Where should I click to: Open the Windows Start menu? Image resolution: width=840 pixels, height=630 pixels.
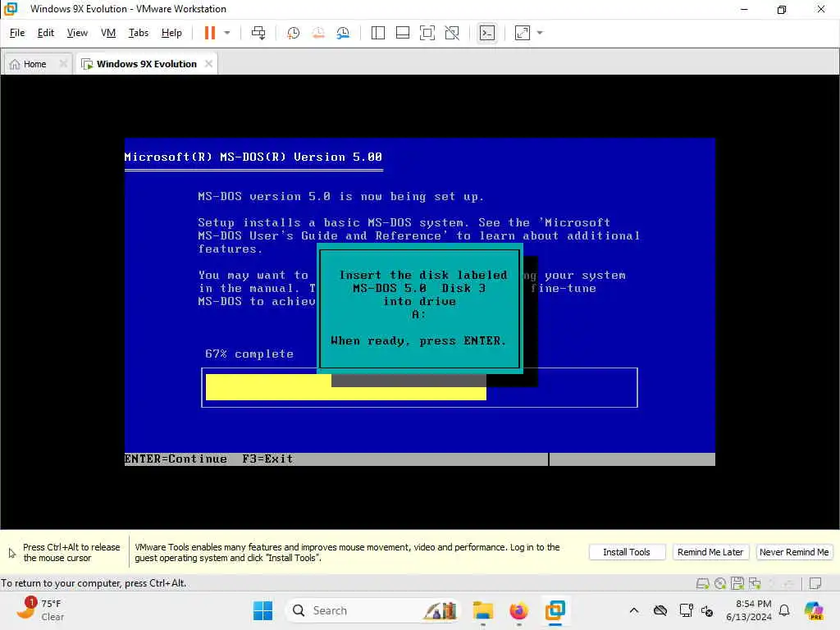[x=262, y=610]
